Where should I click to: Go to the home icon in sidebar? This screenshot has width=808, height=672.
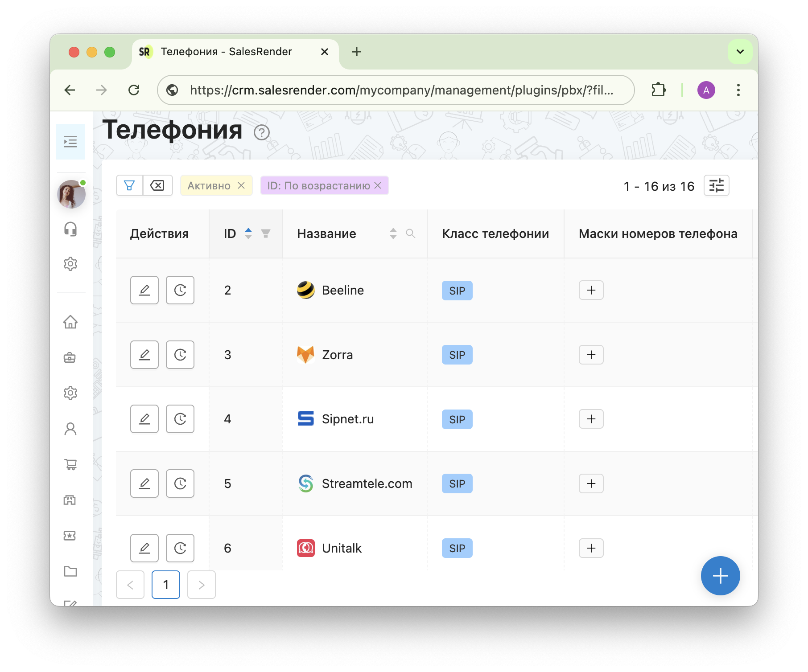tap(70, 322)
